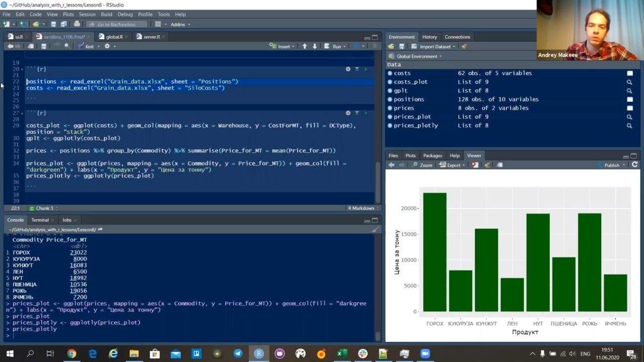
Task: Open Zoom app from the taskbar
Action: tap(425, 353)
